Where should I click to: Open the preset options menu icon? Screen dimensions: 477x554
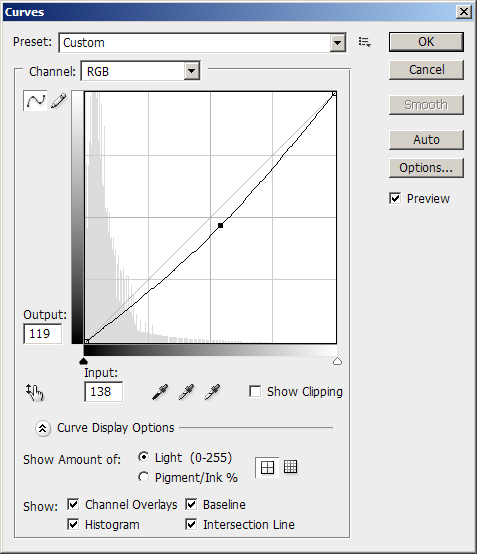[364, 42]
